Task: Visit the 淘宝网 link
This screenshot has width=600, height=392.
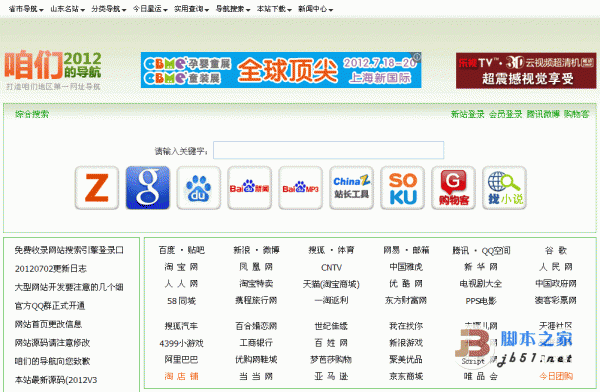Action: [x=181, y=267]
